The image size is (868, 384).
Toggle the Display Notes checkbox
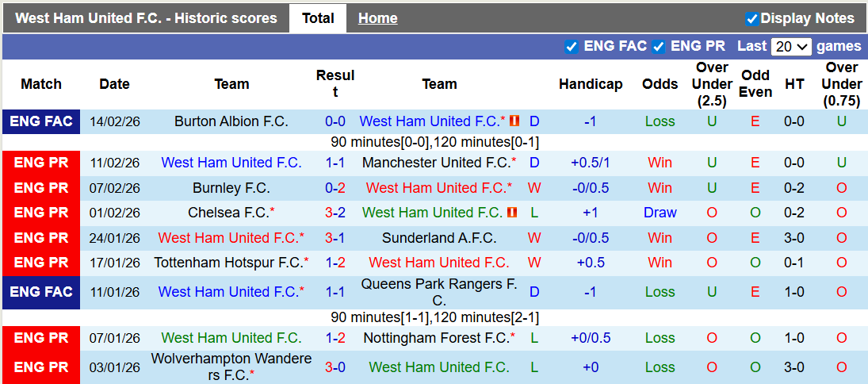(x=751, y=18)
